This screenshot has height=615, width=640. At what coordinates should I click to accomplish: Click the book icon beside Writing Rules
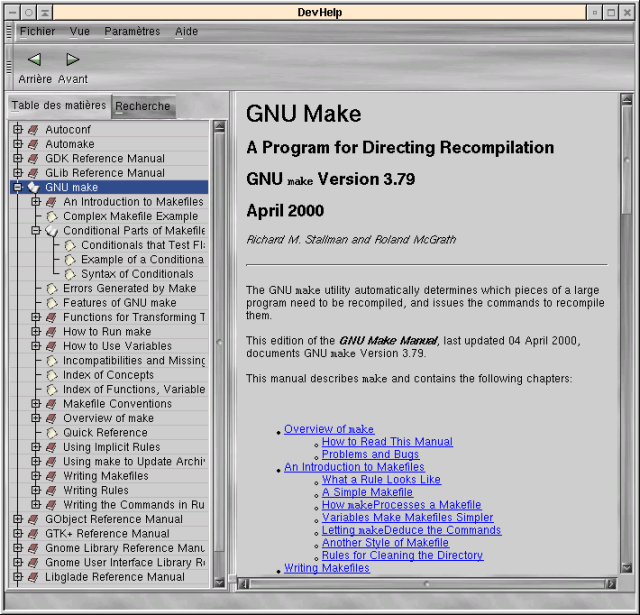52,491
